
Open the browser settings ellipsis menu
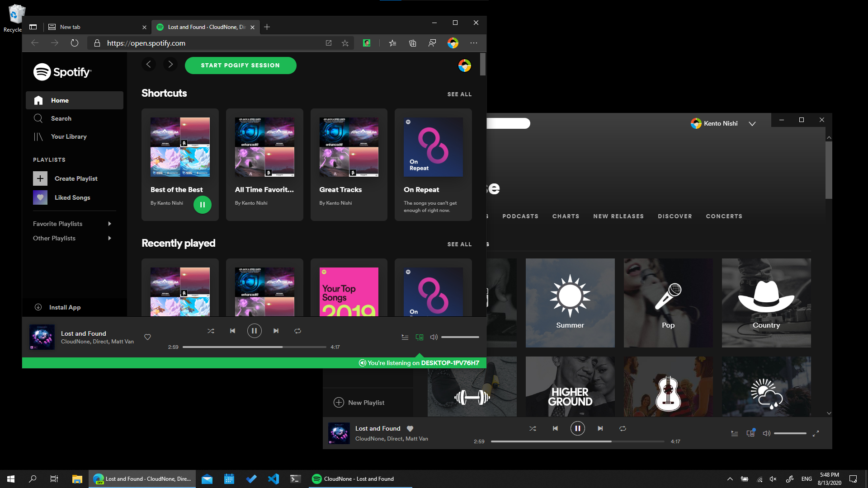(x=473, y=43)
